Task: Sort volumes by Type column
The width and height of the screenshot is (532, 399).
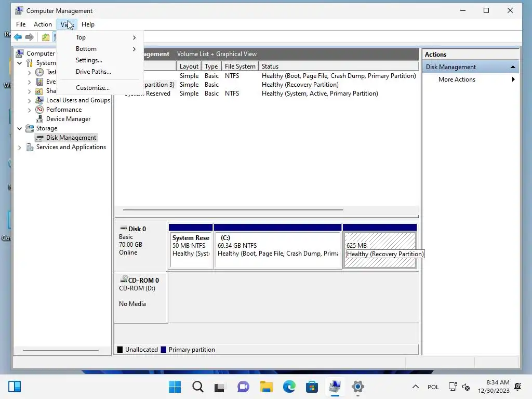Action: [x=211, y=66]
